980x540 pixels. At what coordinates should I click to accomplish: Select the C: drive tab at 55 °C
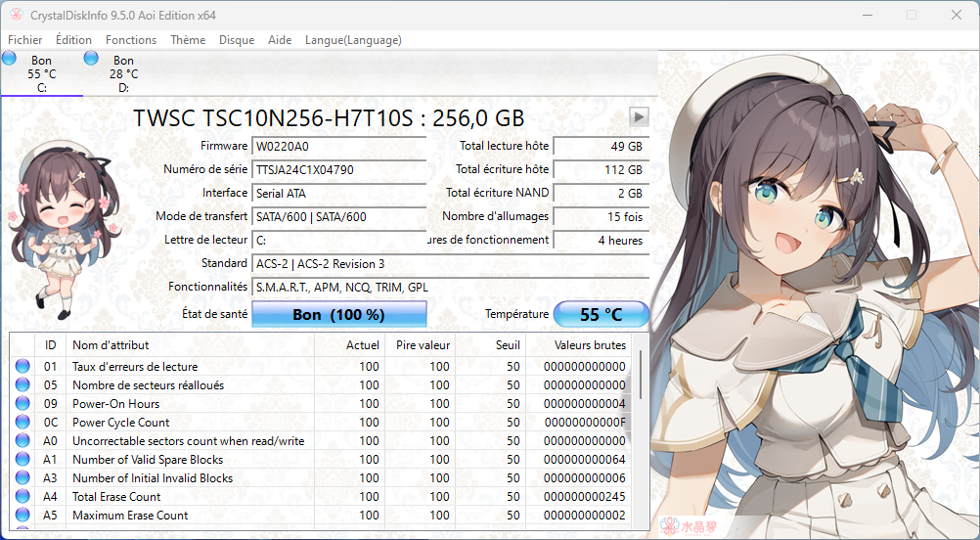pyautogui.click(x=42, y=73)
